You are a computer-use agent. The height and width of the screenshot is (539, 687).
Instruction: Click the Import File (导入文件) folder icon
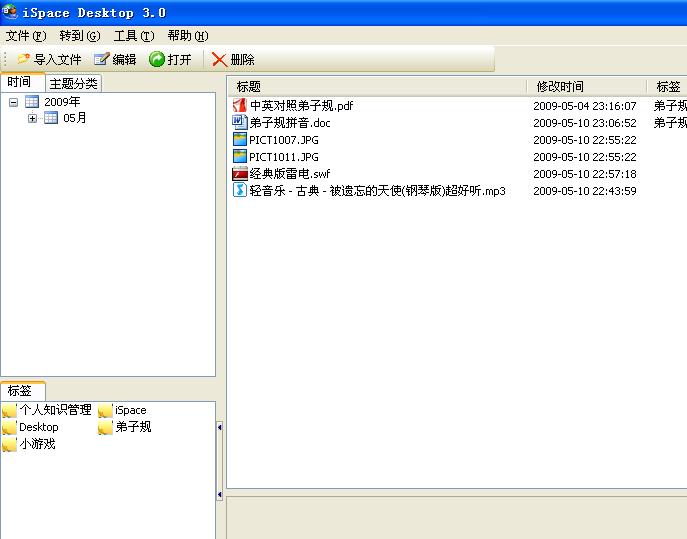[x=24, y=59]
